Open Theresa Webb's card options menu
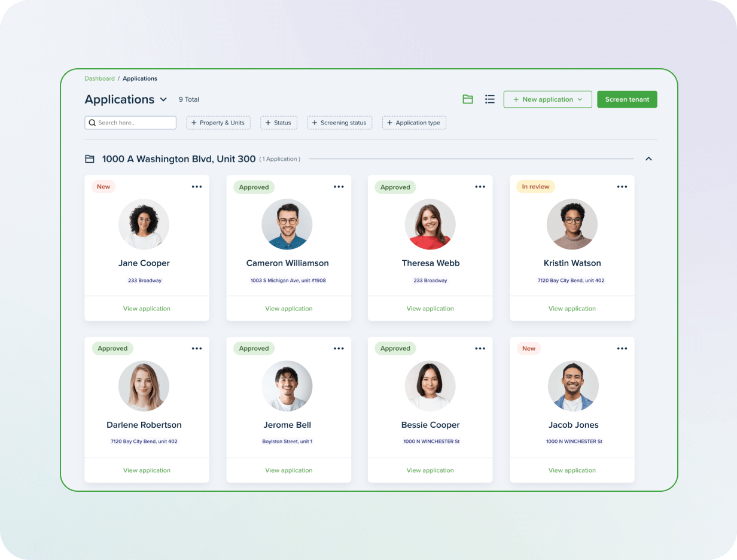 coord(480,186)
